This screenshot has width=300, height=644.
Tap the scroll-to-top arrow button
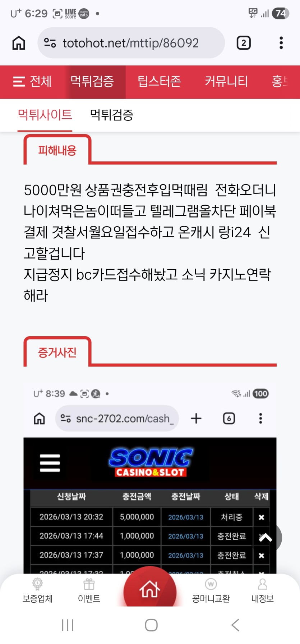click(266, 538)
